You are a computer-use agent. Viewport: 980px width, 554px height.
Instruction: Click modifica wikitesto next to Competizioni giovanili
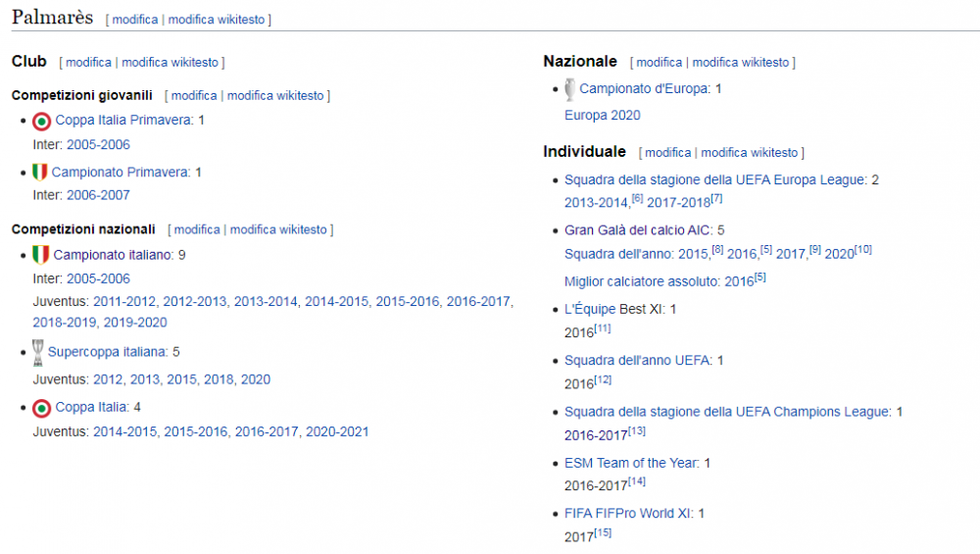coord(275,96)
